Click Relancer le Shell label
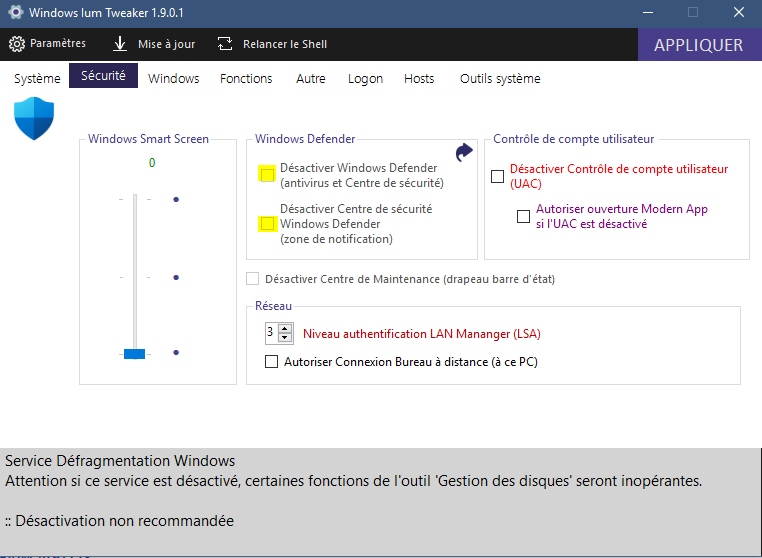The width and height of the screenshot is (762, 558). click(x=285, y=44)
